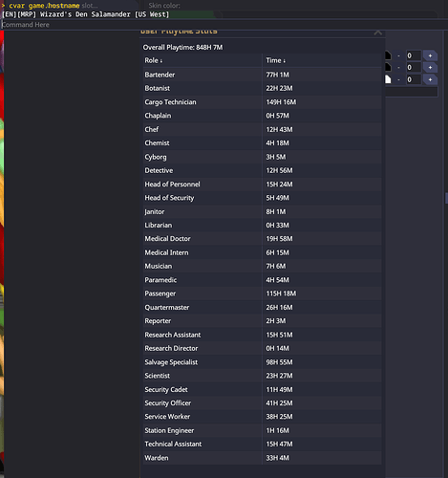This screenshot has height=478, width=448.
Task: Click the white page icon beside third stepper
Action: coord(388,79)
